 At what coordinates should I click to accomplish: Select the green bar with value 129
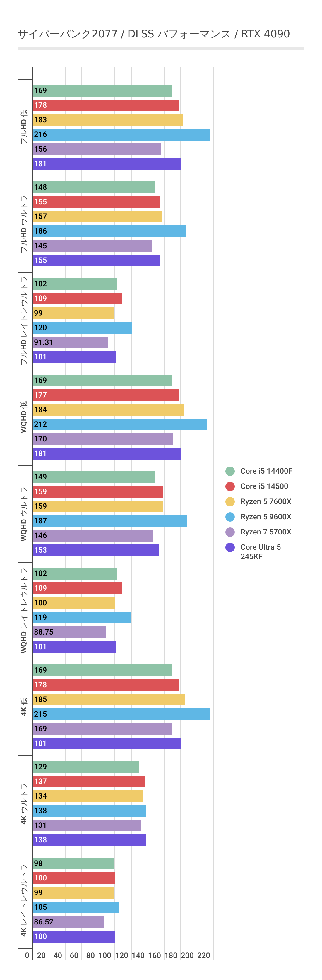[86, 767]
